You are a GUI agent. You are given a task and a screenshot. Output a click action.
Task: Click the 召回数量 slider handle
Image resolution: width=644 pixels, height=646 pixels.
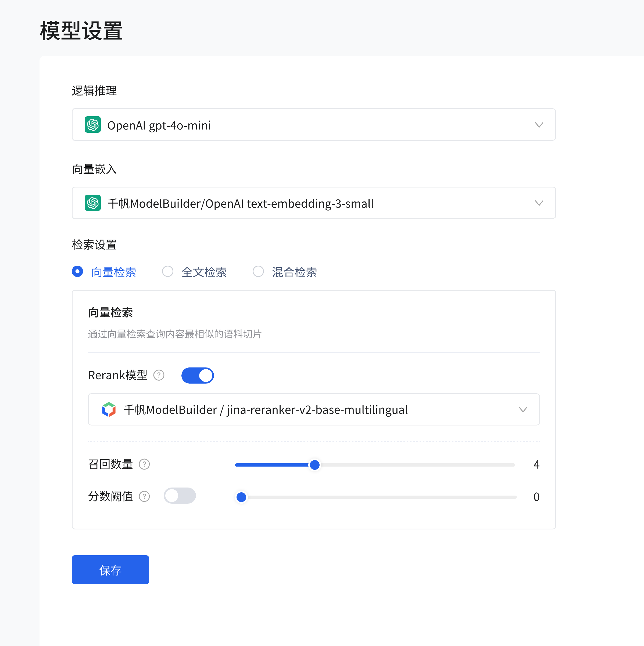click(314, 465)
